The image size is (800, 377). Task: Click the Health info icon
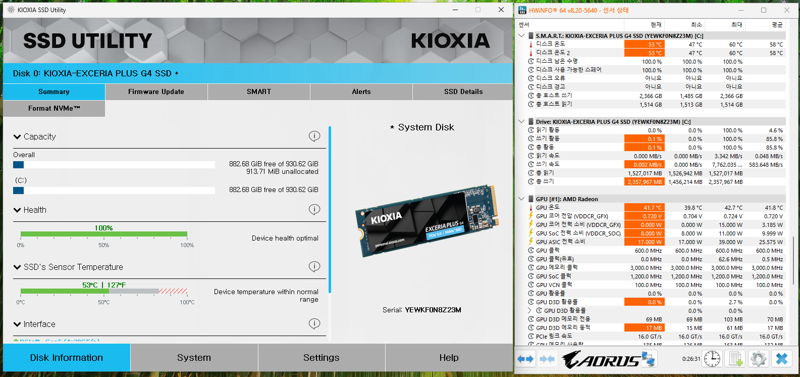click(314, 209)
